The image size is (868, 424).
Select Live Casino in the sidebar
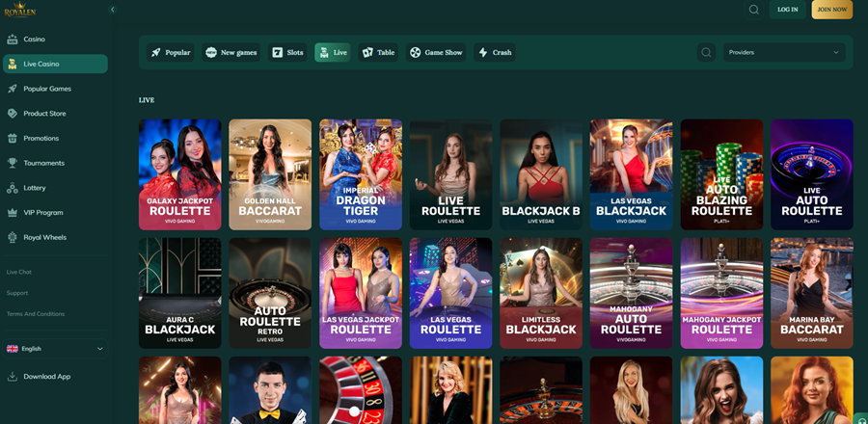coord(55,65)
